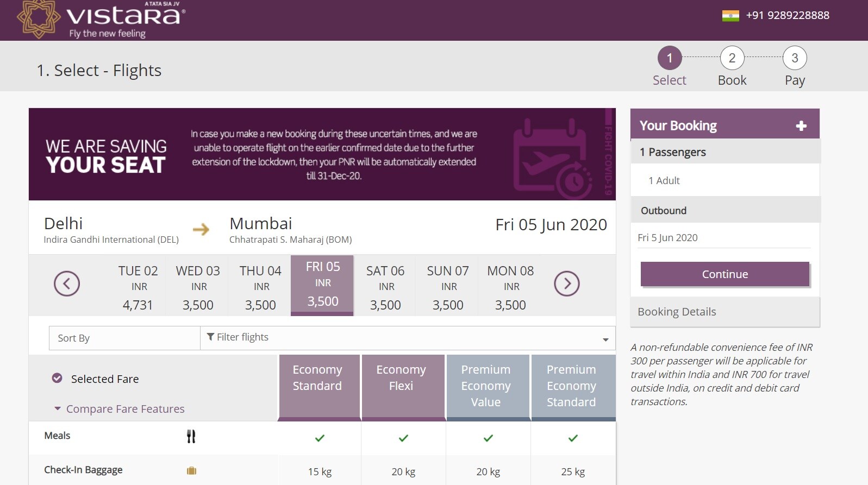Click the Vistara logo
Image resolution: width=868 pixels, height=485 pixels.
pos(101,20)
